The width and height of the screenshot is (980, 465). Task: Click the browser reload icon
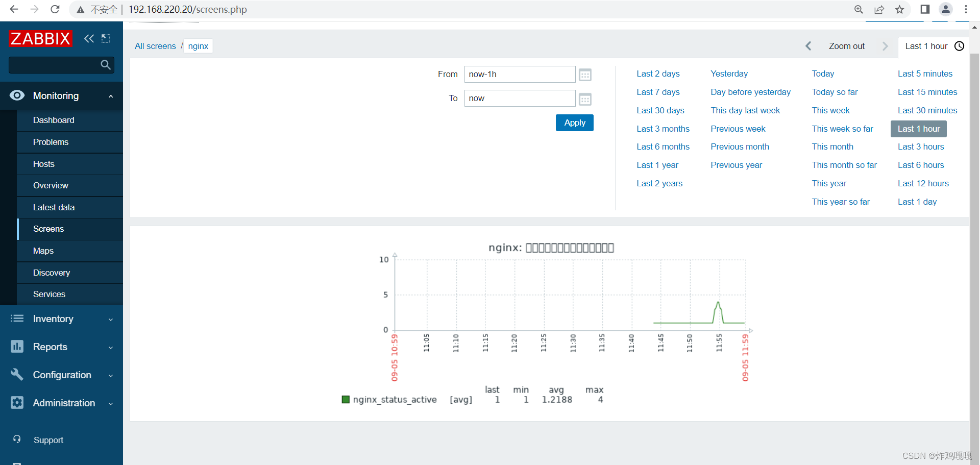point(55,9)
